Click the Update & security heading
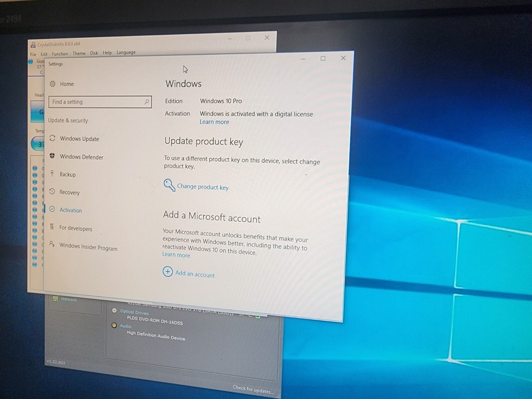532x399 pixels. (68, 121)
